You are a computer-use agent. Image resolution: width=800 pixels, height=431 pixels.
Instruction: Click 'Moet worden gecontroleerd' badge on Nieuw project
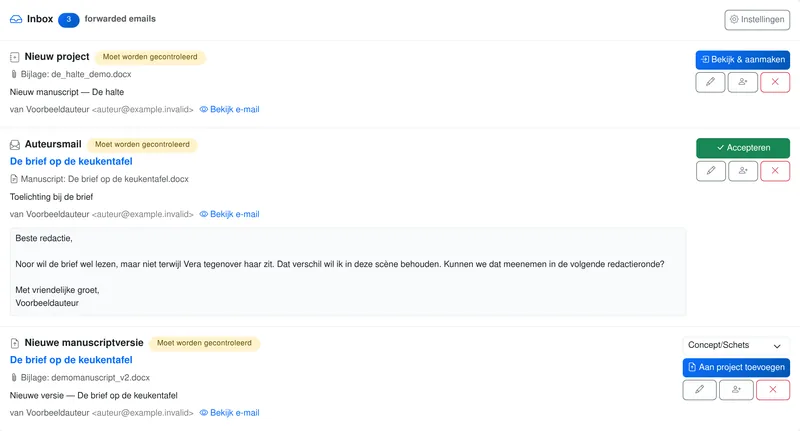pos(150,57)
